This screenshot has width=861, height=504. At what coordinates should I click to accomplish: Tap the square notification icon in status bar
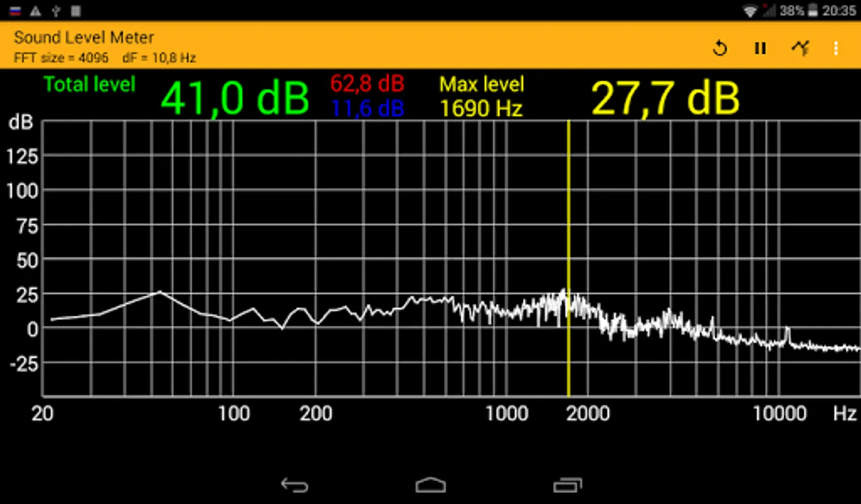[x=76, y=11]
